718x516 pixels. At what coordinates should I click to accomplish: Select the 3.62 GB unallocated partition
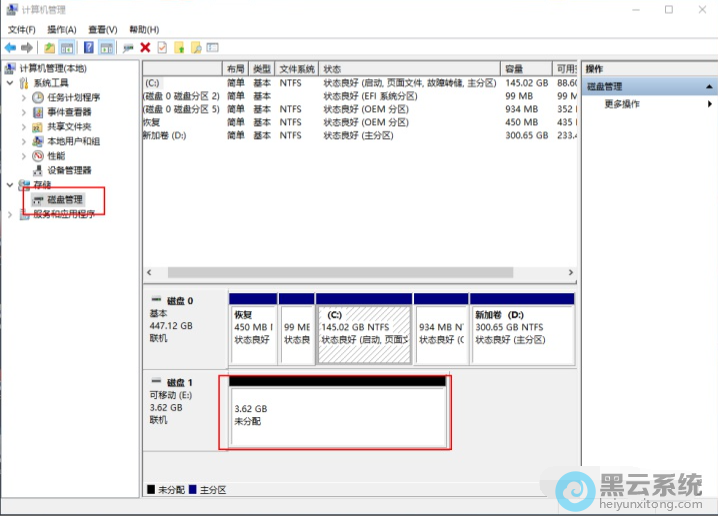(x=336, y=416)
